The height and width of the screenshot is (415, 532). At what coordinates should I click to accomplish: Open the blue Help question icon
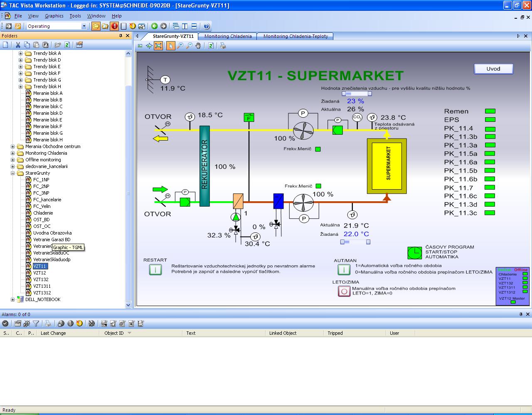click(x=207, y=26)
